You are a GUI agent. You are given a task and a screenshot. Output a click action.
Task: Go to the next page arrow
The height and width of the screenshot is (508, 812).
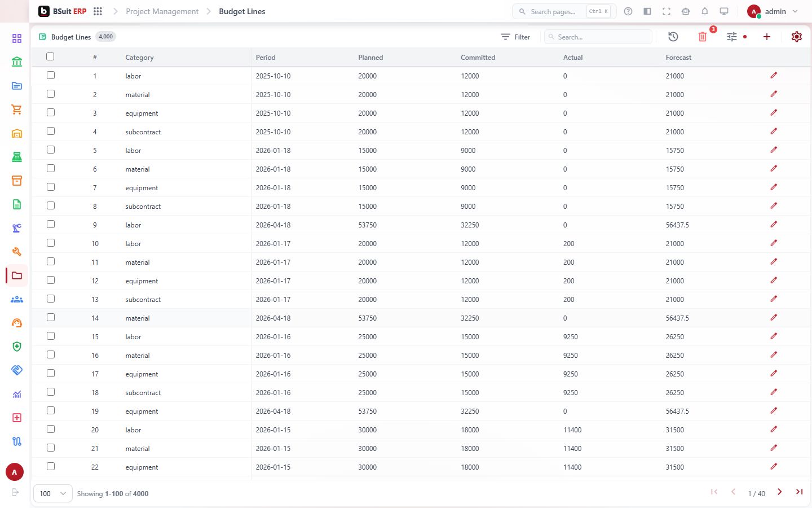click(780, 492)
